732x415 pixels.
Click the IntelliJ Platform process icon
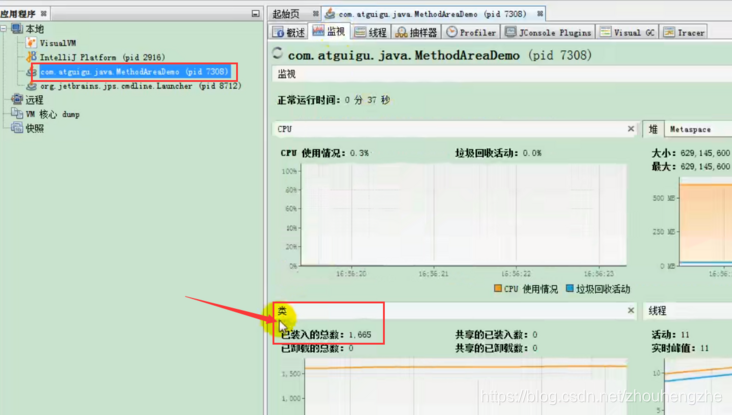click(31, 57)
